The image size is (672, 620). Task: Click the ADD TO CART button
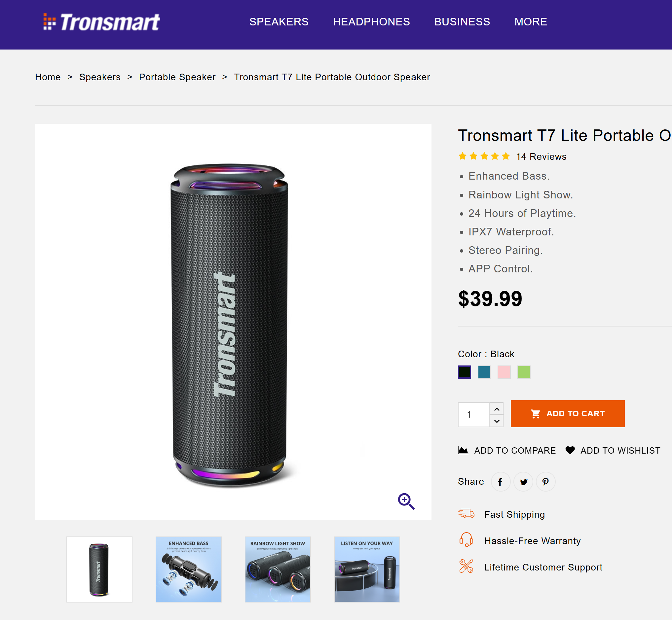tap(567, 413)
